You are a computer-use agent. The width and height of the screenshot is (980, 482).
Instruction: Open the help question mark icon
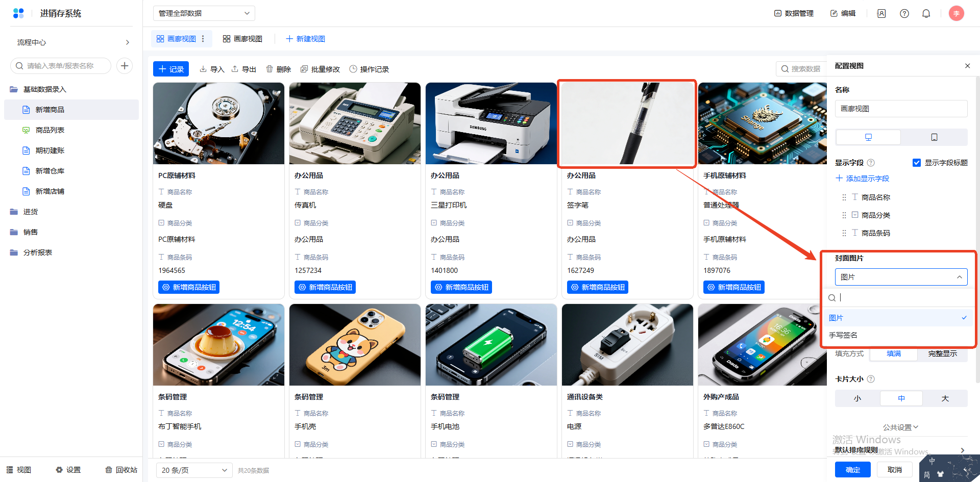point(904,13)
